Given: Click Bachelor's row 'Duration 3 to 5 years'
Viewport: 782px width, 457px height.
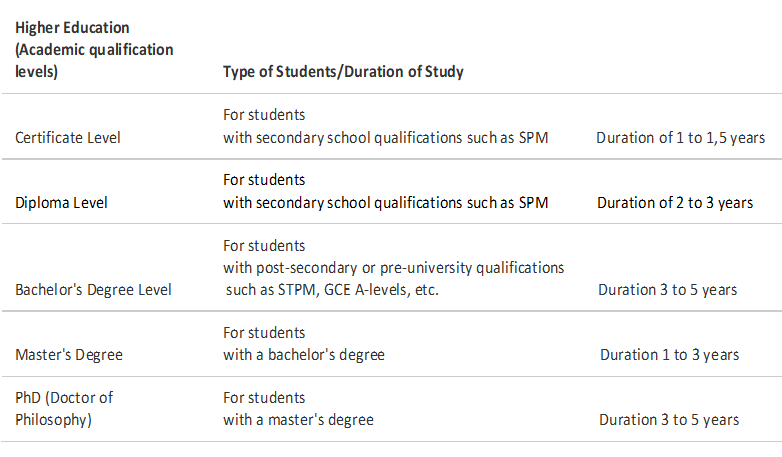Looking at the screenshot, I should (668, 290).
